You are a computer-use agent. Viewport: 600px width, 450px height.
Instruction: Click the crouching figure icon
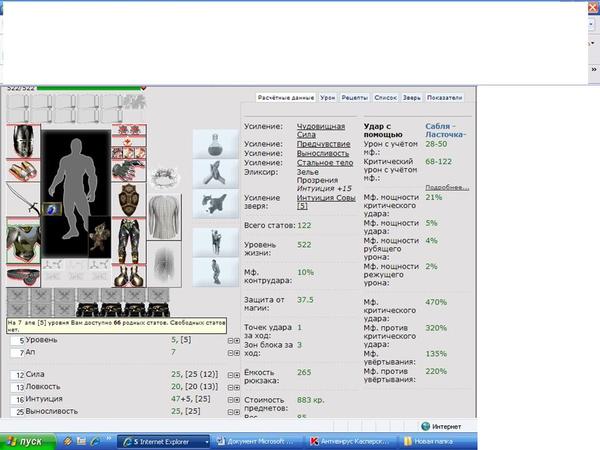215,272
